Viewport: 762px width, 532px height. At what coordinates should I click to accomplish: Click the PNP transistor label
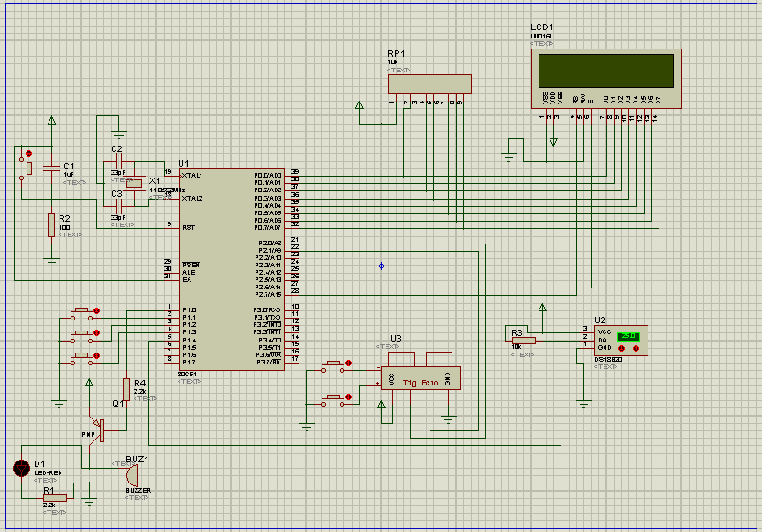pyautogui.click(x=88, y=434)
